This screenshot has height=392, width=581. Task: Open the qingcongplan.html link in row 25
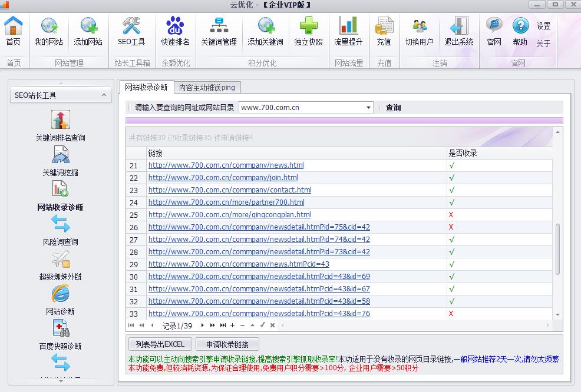tap(229, 215)
